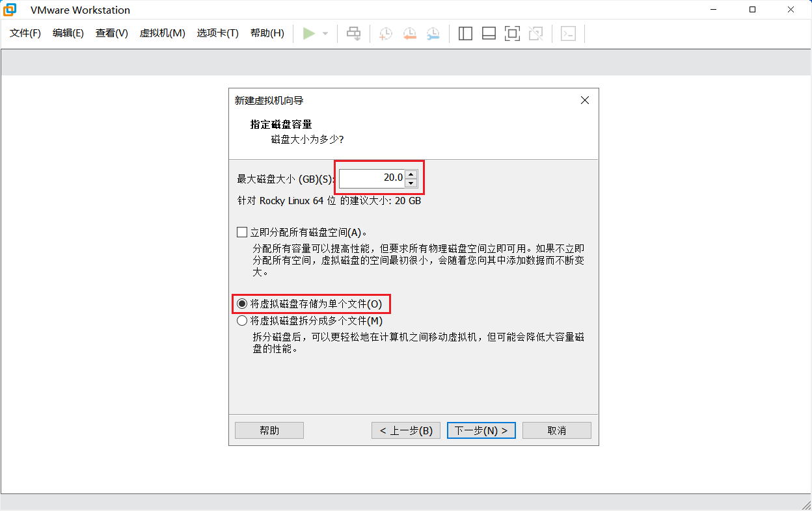The image size is (812, 511).
Task: Click into the 最大磁盘大小 input field
Action: pyautogui.click(x=371, y=178)
